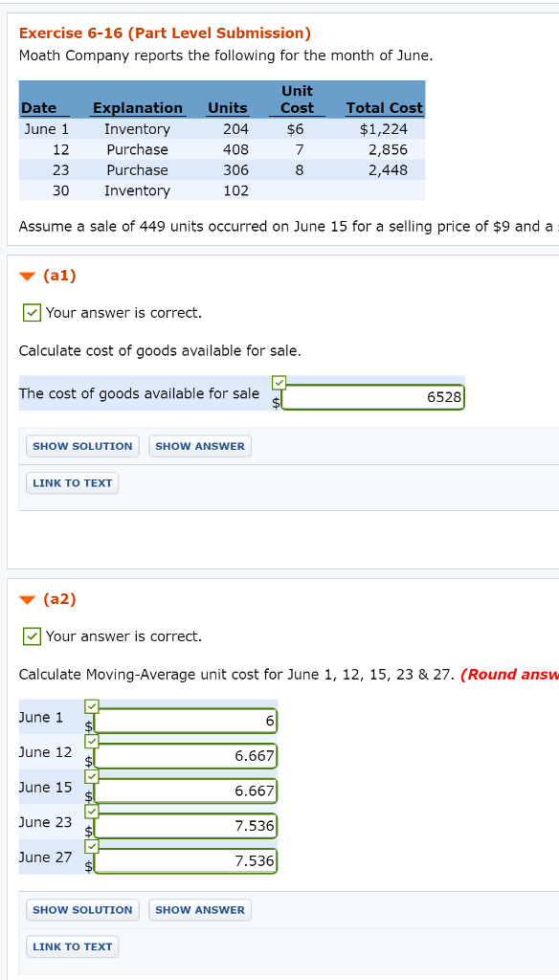559x980 pixels.
Task: Open LINK TO TEXT in part (a2)
Action: (x=72, y=947)
